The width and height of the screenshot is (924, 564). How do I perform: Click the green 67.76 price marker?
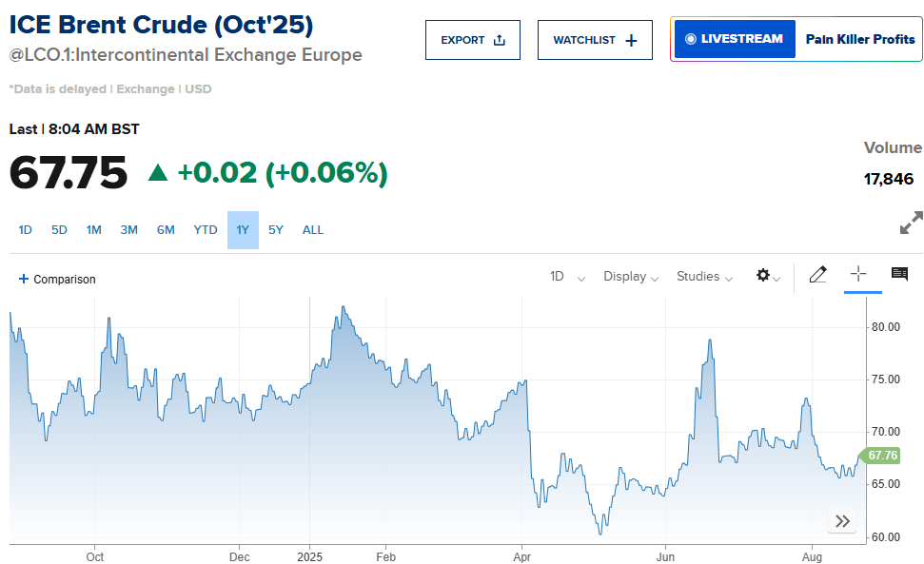point(880,456)
